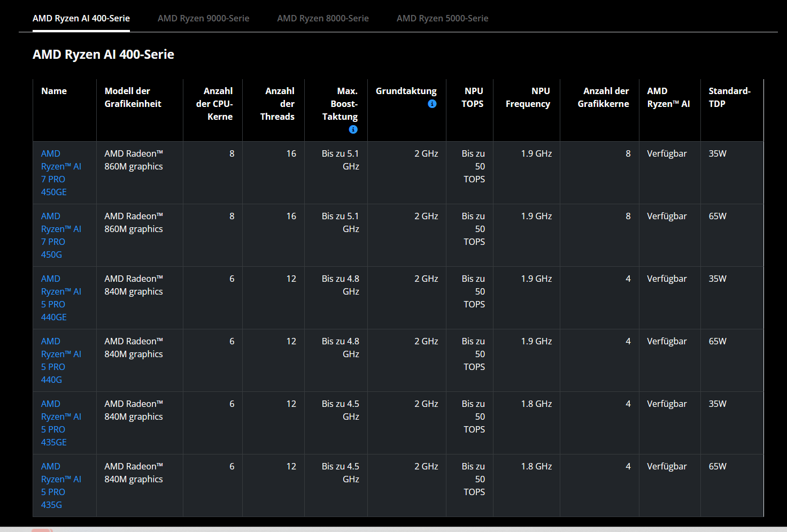Open the AMD Ryzen 8000-Serie tab
The width and height of the screenshot is (787, 532).
tap(323, 18)
